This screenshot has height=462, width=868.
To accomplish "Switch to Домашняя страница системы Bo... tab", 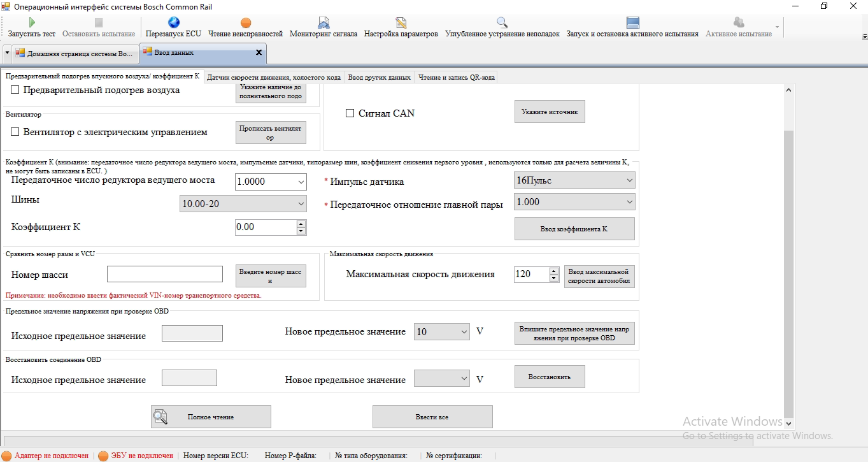I will (75, 54).
